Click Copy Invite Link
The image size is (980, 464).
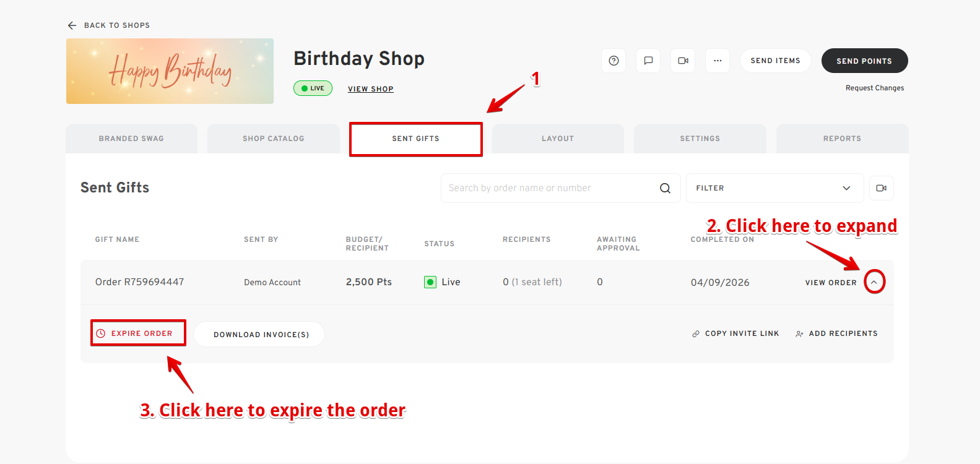point(735,333)
